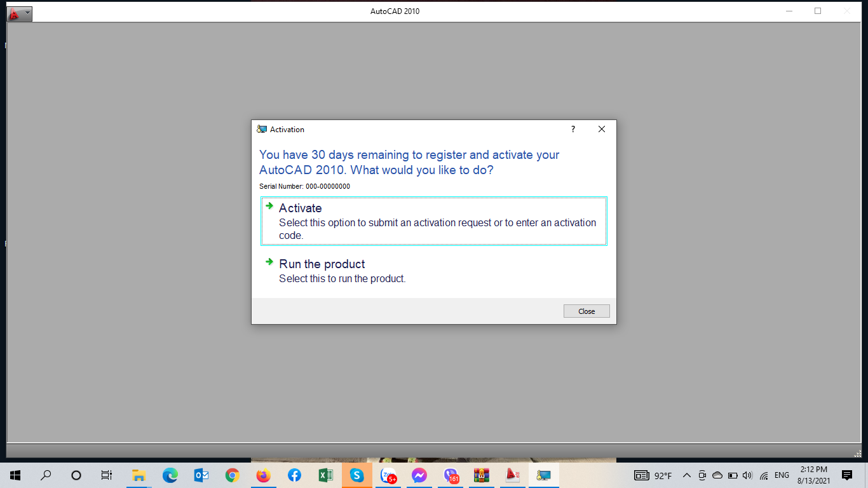Click Serial Number 000-00000000 text
868x488 pixels.
click(x=304, y=186)
